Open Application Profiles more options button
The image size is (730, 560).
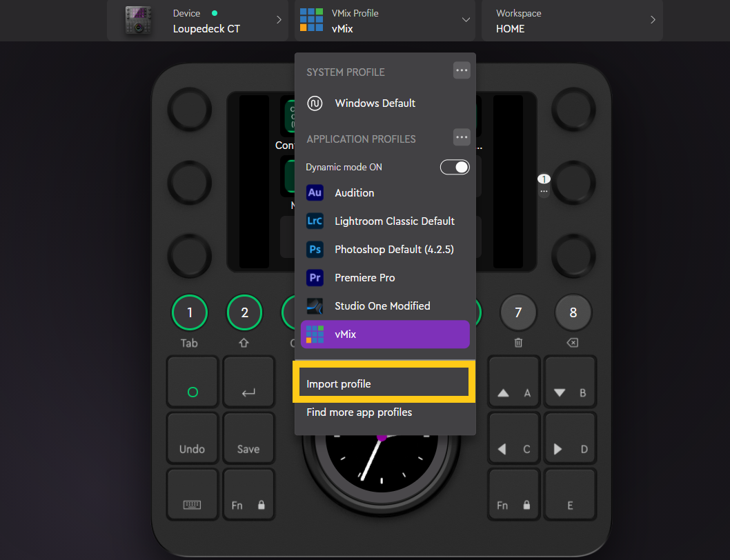point(462,137)
